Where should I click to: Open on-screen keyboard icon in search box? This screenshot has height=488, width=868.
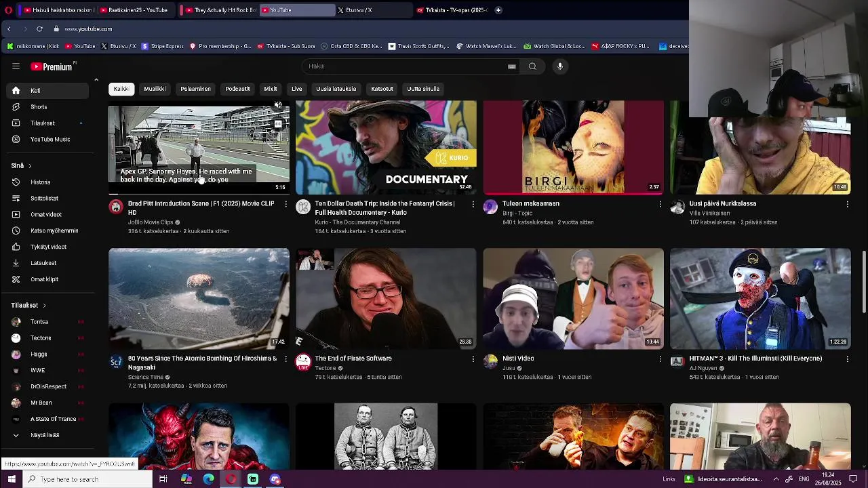[x=512, y=66]
